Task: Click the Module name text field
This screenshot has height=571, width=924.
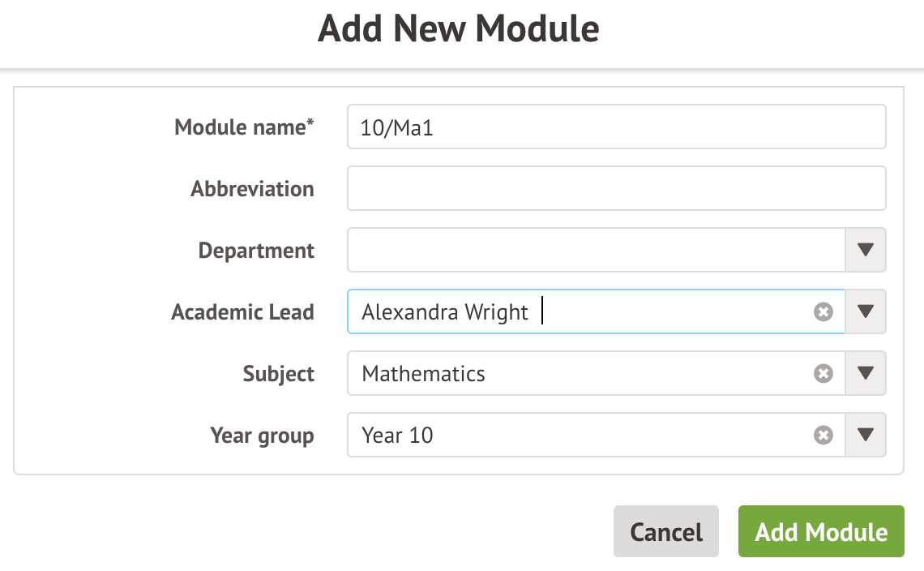Action: pyautogui.click(x=616, y=127)
